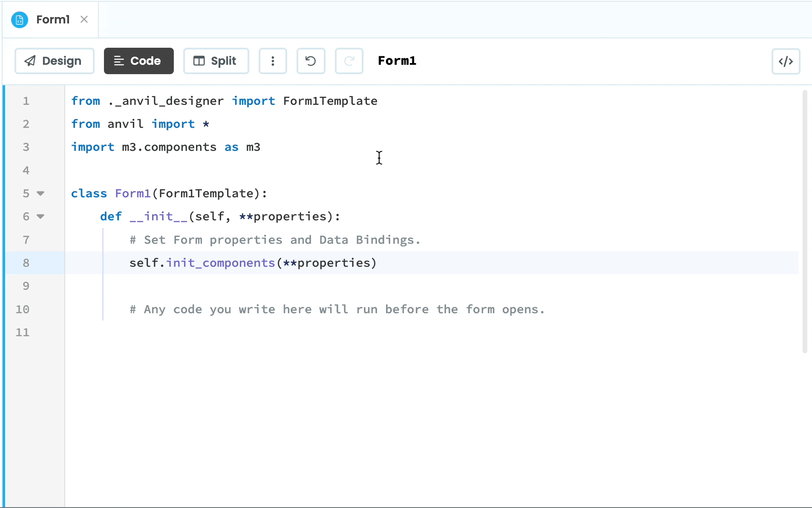Image resolution: width=812 pixels, height=508 pixels.
Task: Close the Form1 tab
Action: point(84,20)
